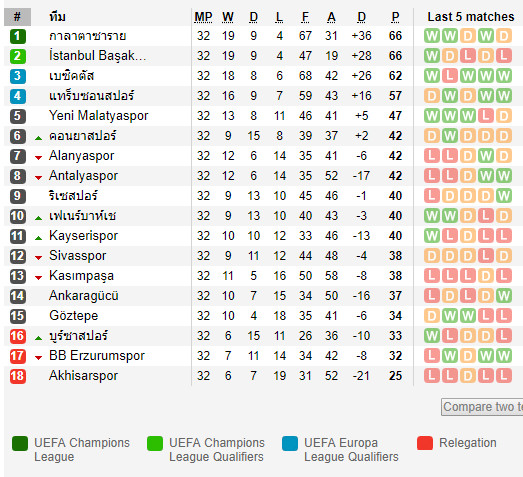Image resolution: width=523 pixels, height=477 pixels.
Task: Click last L result icon for Akhisarspor
Action: (x=504, y=376)
